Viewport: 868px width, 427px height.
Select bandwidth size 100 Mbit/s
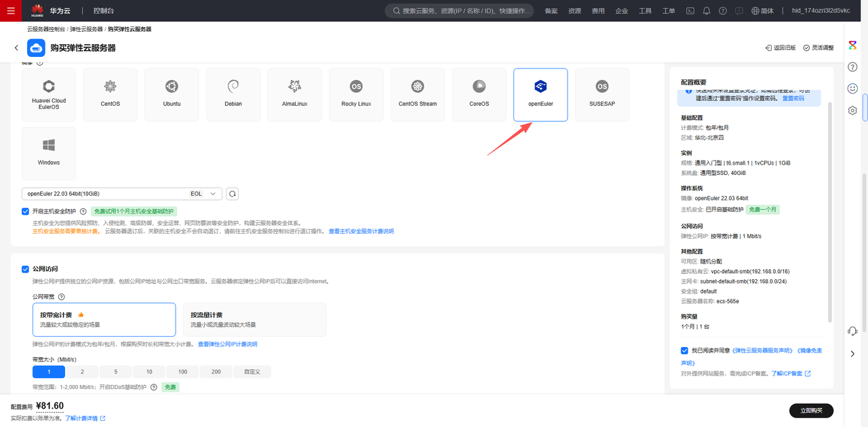(183, 371)
